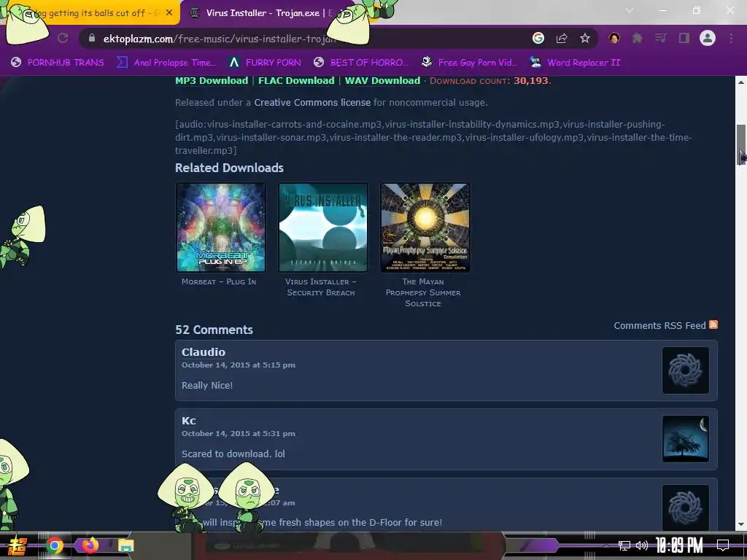Click the '52 Comments' heading
Viewport: 747px width, 560px height.
coord(214,330)
